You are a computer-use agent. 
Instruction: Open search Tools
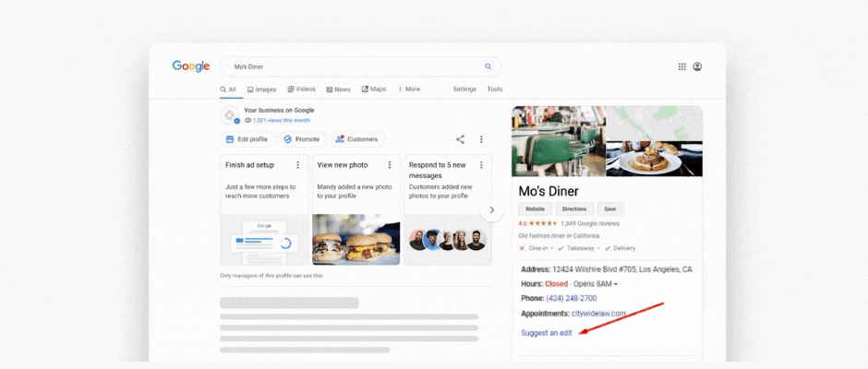(495, 89)
